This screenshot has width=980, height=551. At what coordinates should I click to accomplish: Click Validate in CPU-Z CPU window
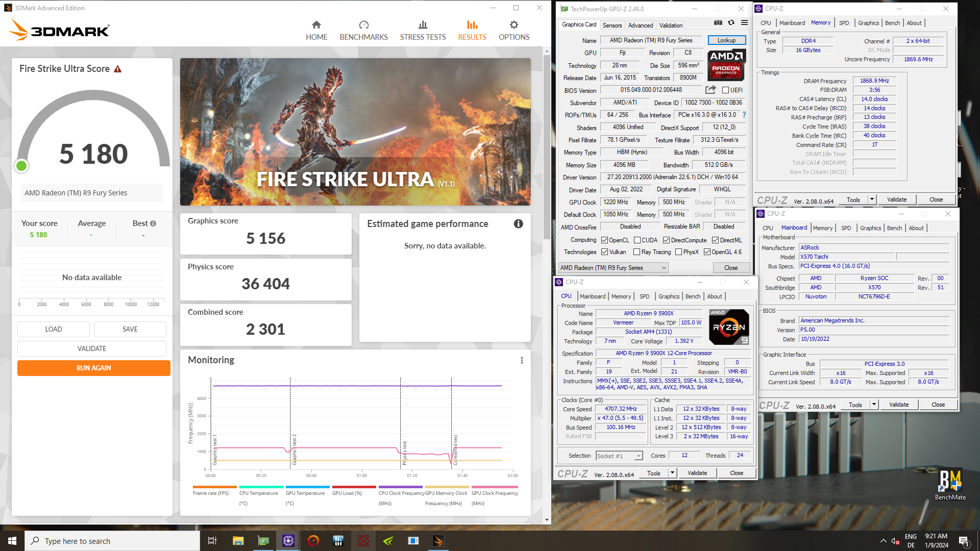pos(697,473)
